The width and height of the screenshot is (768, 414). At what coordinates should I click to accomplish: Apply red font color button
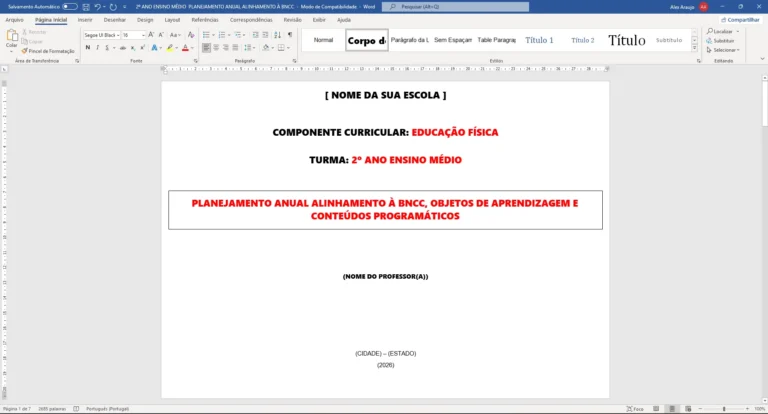pos(185,48)
